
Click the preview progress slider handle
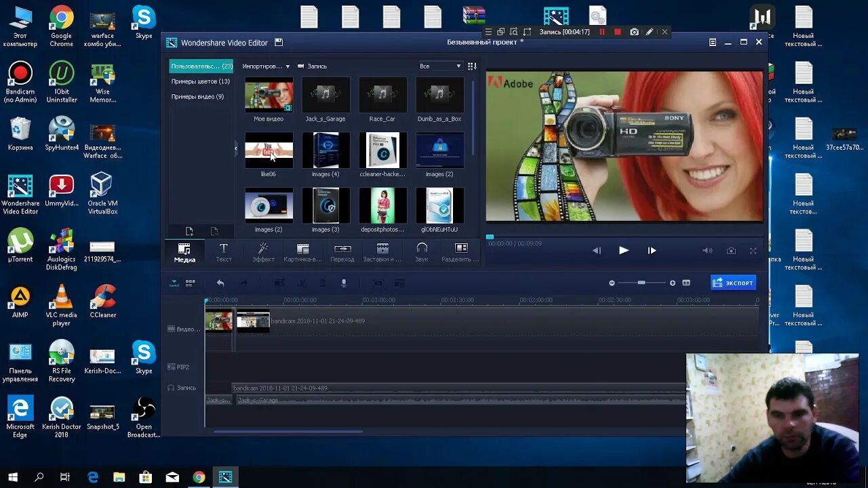(490, 237)
